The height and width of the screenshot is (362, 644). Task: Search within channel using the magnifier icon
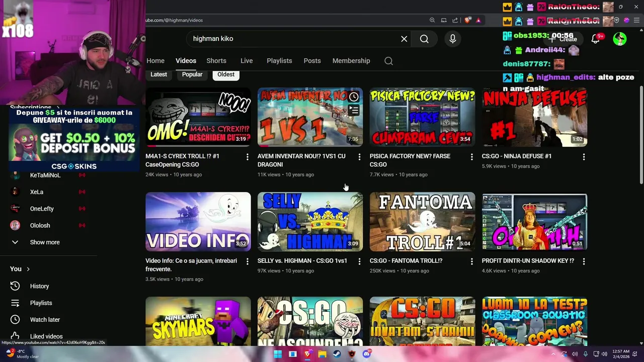point(388,61)
